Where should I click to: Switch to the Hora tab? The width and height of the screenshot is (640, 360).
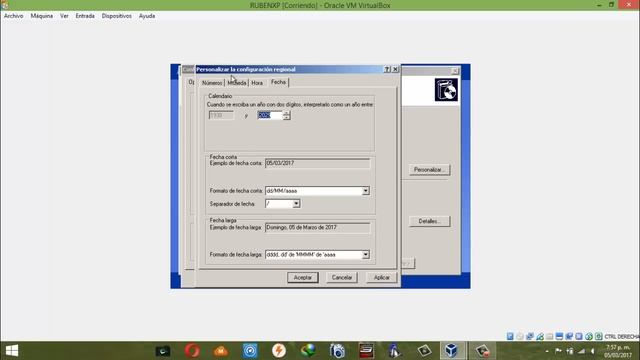(257, 83)
